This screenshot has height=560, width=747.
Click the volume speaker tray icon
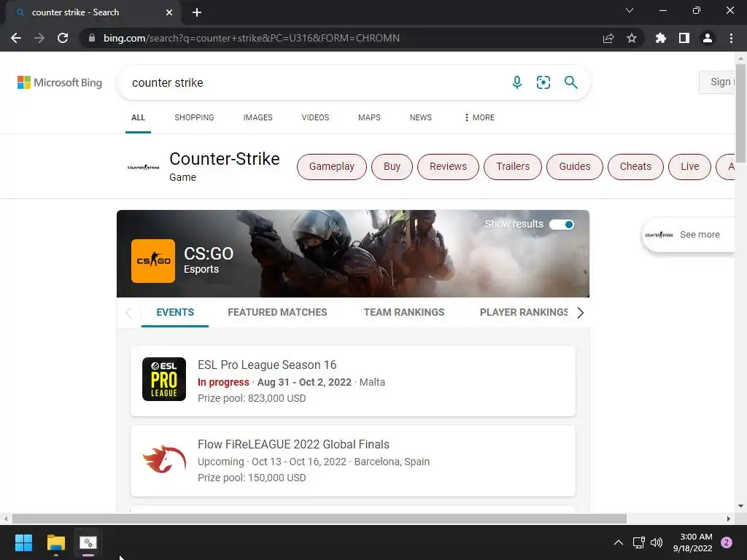[657, 542]
